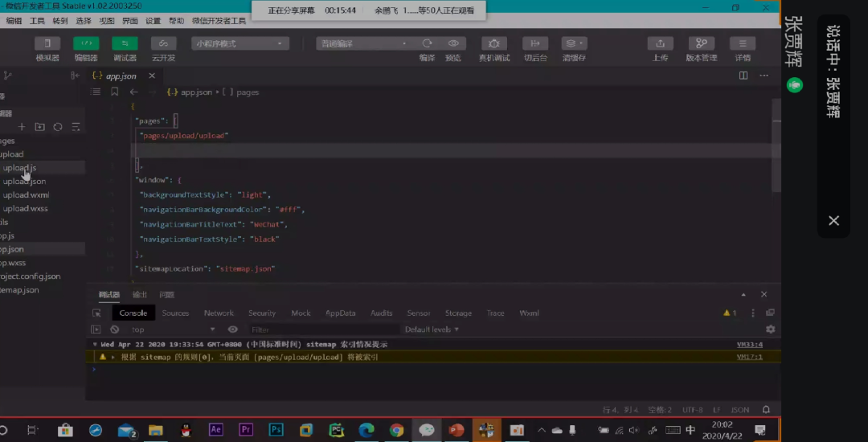Screen dimensions: 868x442
Task: Toggle the debugger (调试器) panel button
Action: click(125, 43)
